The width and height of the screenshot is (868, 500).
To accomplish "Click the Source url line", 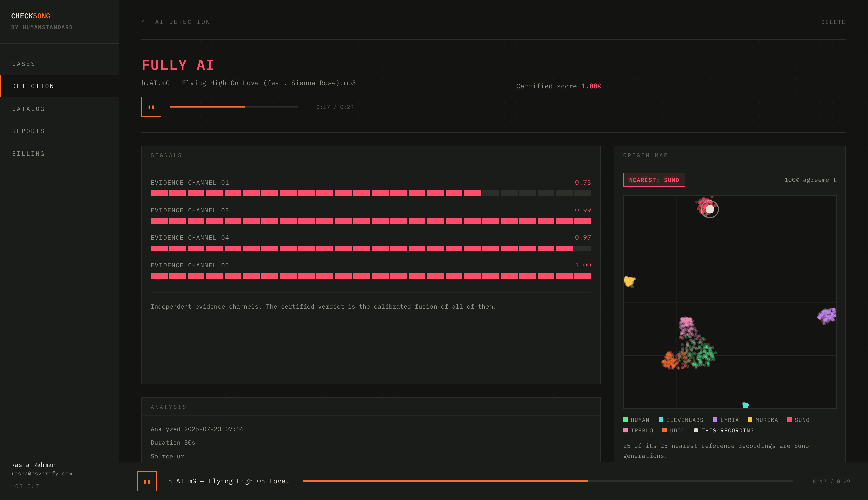I will 169,456.
